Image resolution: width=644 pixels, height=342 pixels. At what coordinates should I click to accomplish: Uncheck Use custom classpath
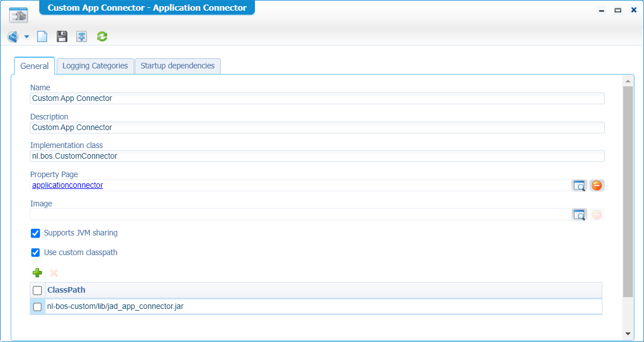35,253
